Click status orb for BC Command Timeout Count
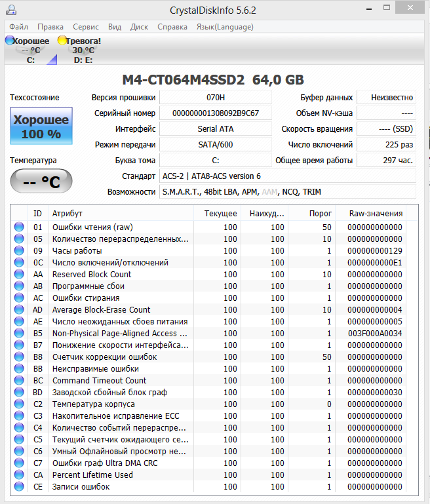This screenshot has height=504, width=430. pos(19,380)
